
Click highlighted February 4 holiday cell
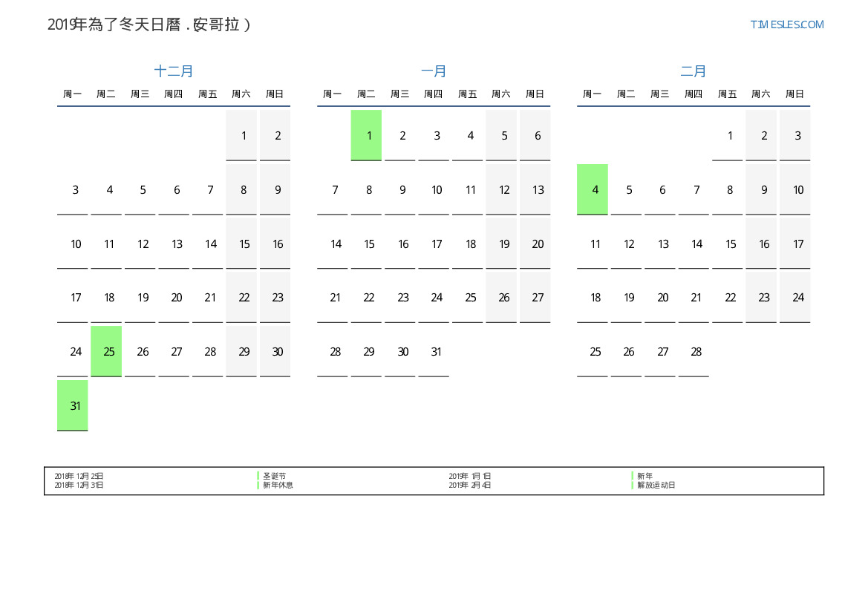[593, 189]
